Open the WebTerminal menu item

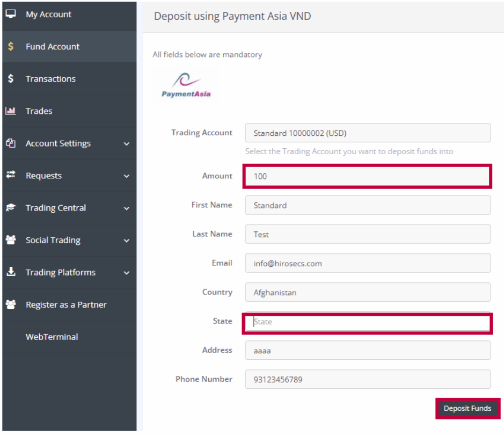[x=52, y=337]
